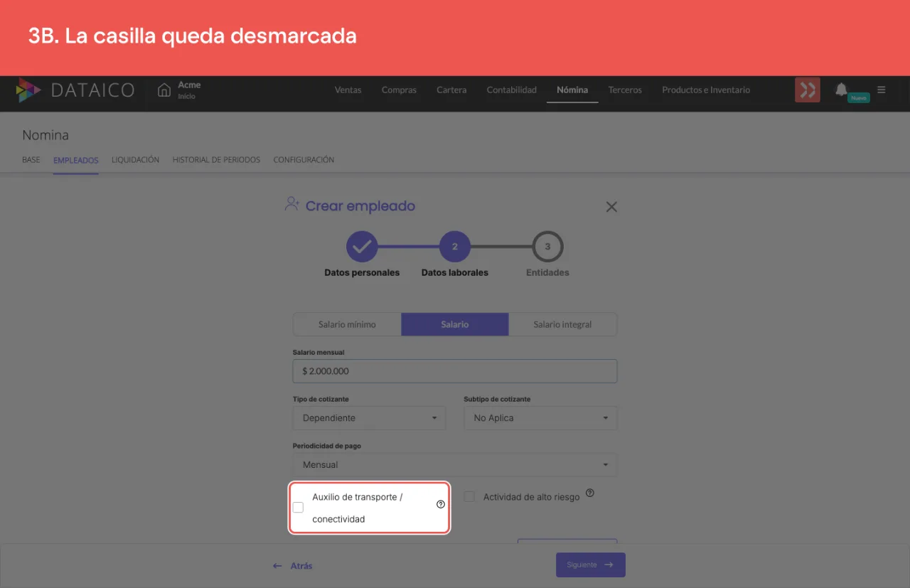Show help for Auxilio de transporte
The image size is (910, 588).
[441, 504]
